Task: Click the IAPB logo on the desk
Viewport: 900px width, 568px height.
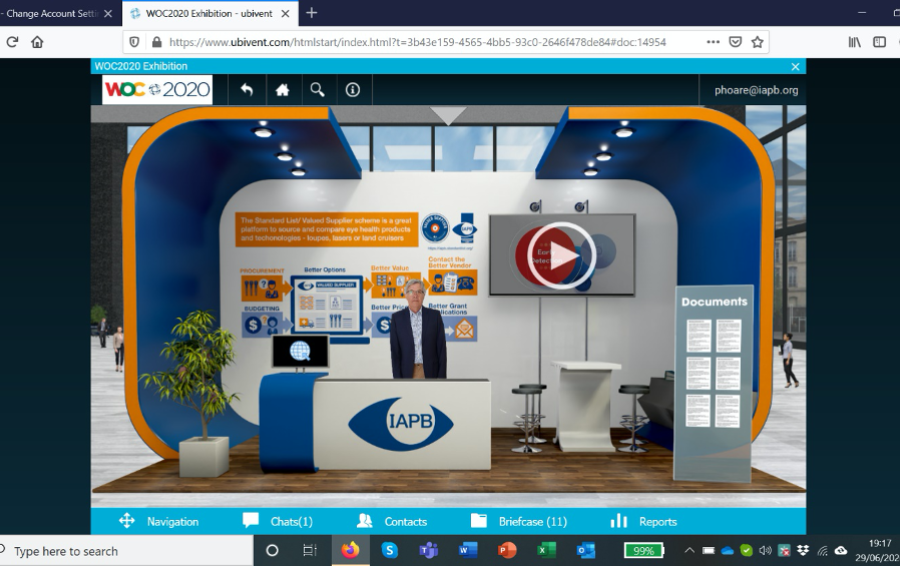Action: coord(401,423)
